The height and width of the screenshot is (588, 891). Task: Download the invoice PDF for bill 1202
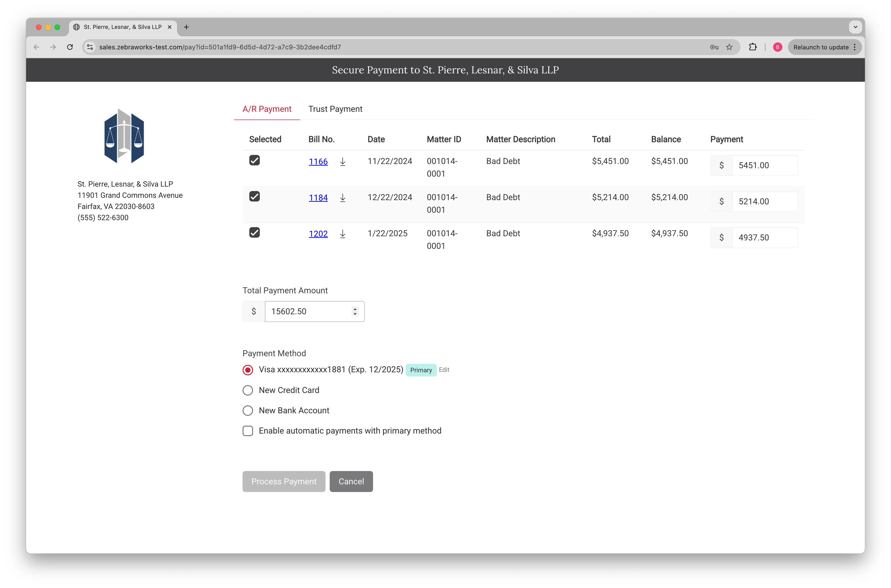(x=342, y=234)
